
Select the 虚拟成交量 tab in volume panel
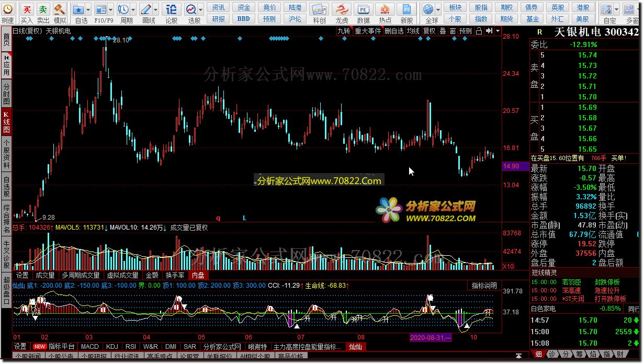122,275
